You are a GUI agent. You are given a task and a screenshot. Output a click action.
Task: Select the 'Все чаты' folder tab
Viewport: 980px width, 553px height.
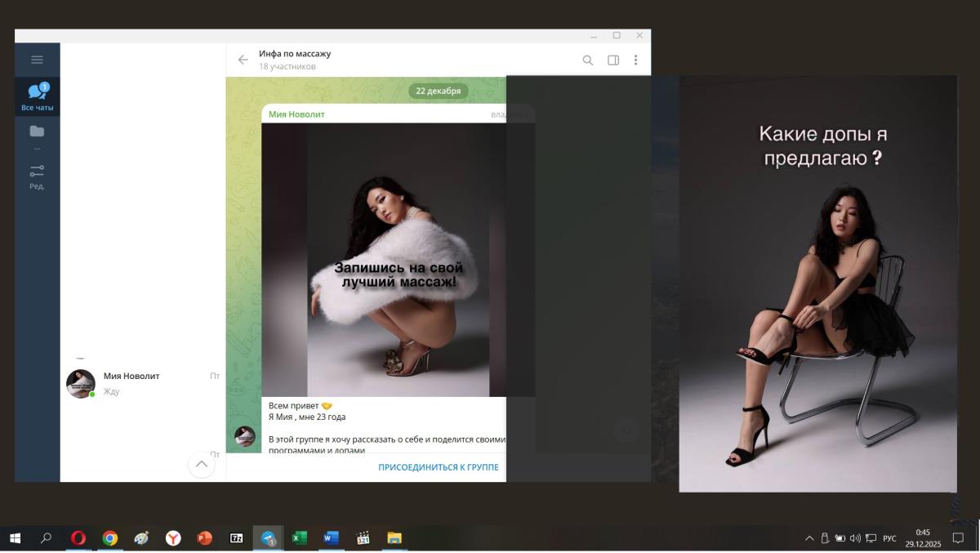pos(38,96)
